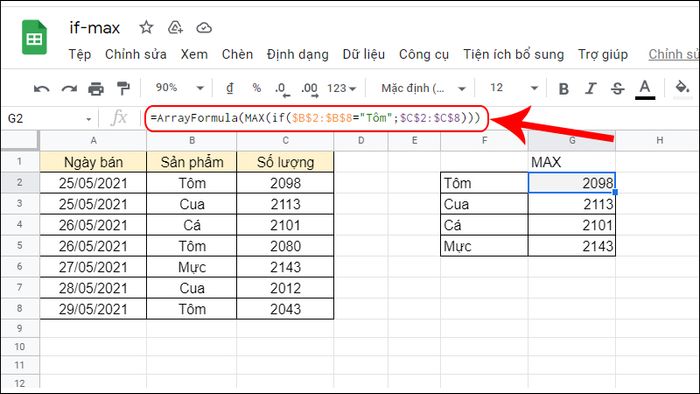Open the Tệp menu
Viewport: 700px width, 394px height.
point(80,54)
